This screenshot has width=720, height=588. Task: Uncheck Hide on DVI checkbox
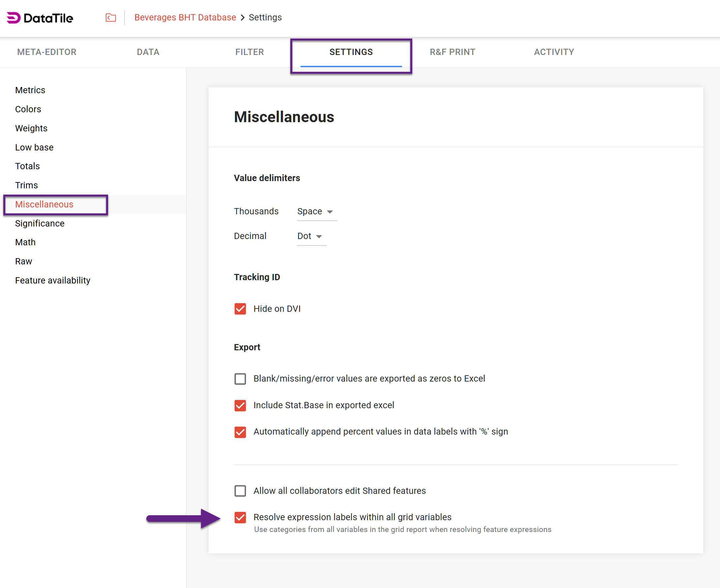coord(240,308)
